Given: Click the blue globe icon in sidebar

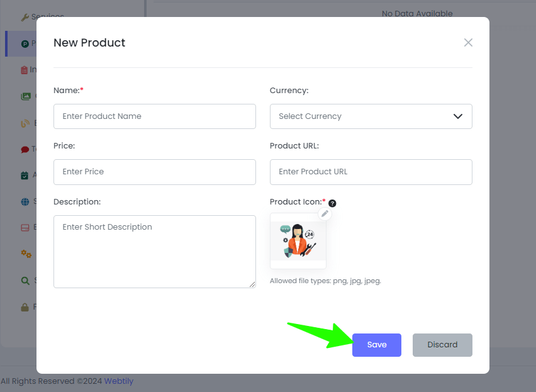Looking at the screenshot, I should [25, 201].
